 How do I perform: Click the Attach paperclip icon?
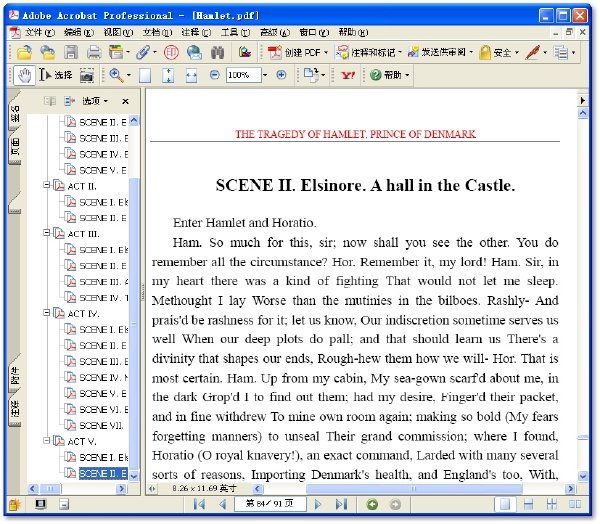pyautogui.click(x=143, y=52)
